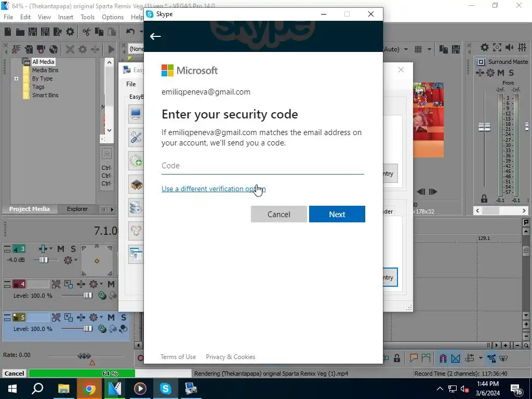
Task: Click Use a different verification option link
Action: pyautogui.click(x=214, y=189)
